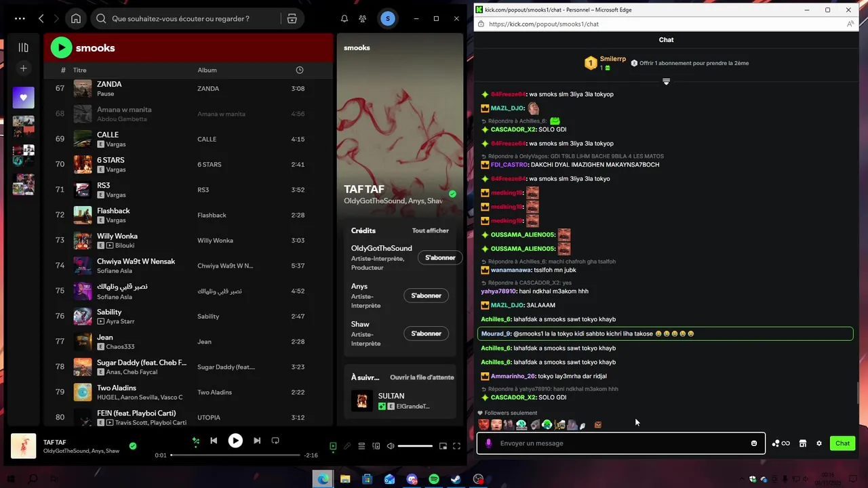868x488 pixels.
Task: Go back in Spotify navigation
Action: 41,19
